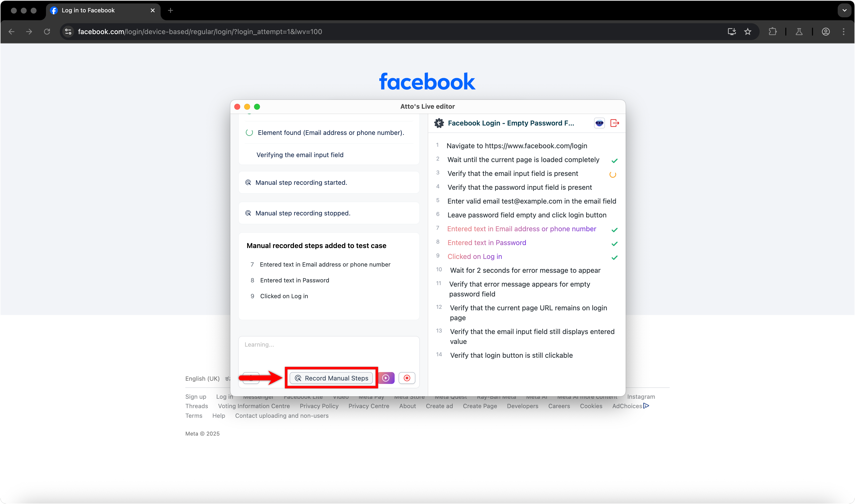Expand the tab search dropdown arrow
This screenshot has height=504, width=855.
tap(844, 10)
